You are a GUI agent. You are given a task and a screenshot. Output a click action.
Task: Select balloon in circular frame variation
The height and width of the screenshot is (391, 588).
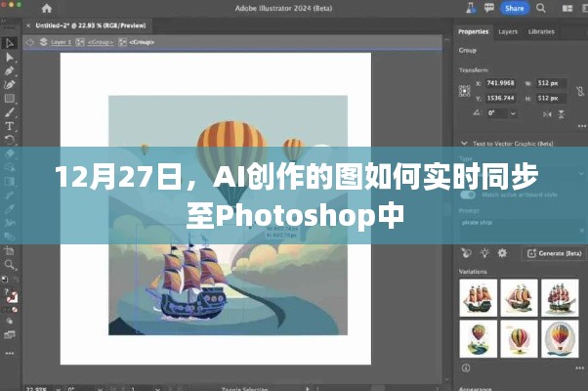click(560, 338)
